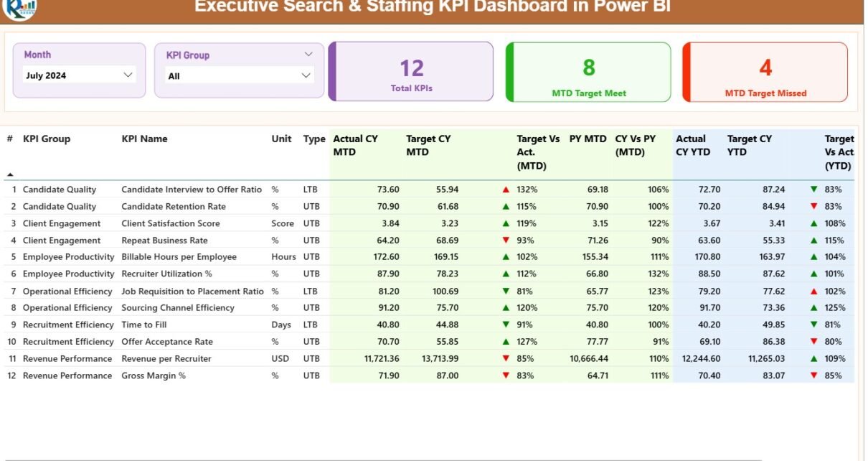Click the MTD red down arrow in the Revenue per Recruiter row
Image resolution: width=868 pixels, height=461 pixels.
[x=506, y=358]
